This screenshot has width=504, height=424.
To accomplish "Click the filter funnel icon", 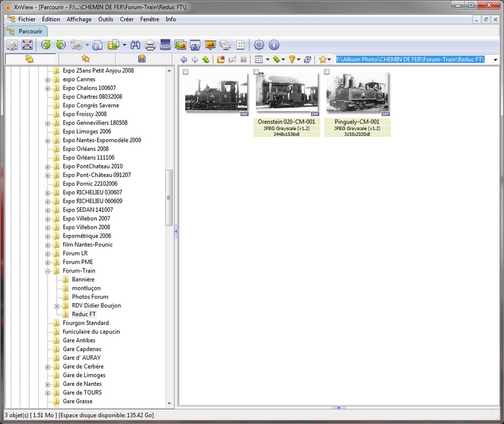I will 292,59.
